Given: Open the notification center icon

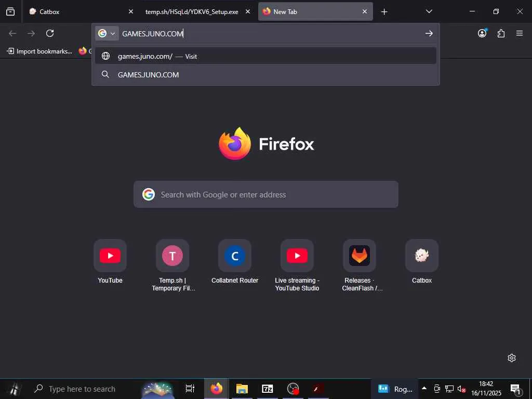Looking at the screenshot, I should (516, 389).
